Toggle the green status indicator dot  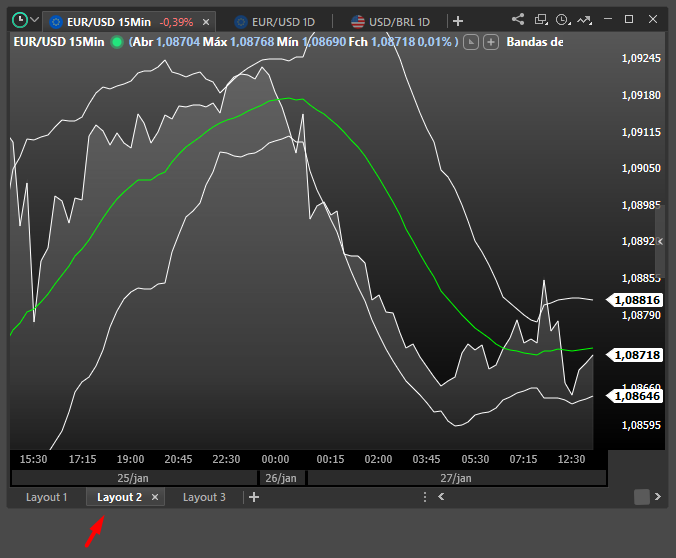[117, 42]
